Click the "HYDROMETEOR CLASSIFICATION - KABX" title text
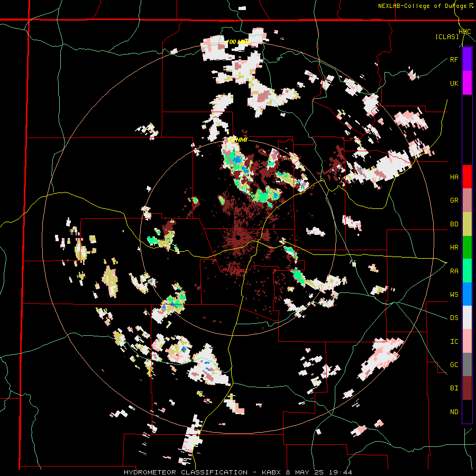The width and height of the screenshot is (476, 476). tap(204, 472)
